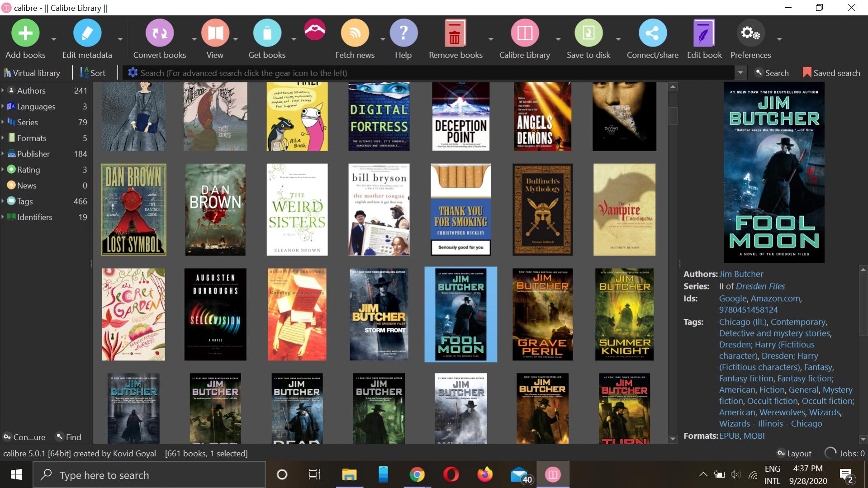This screenshot has width=868, height=488.
Task: Follow the Jim Butcher author link
Action: point(741,274)
